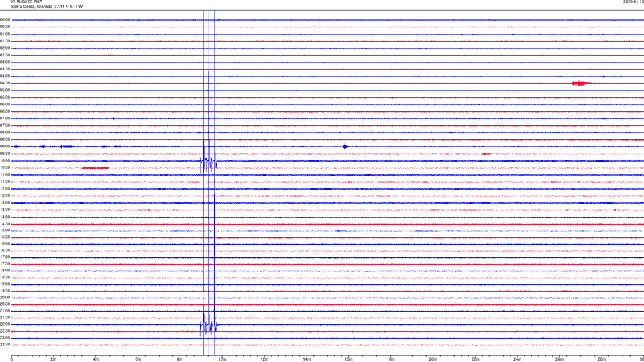Select the 08:00 row label

[x=5, y=133]
